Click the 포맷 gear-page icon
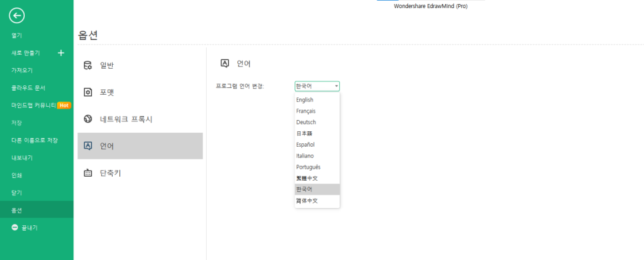This screenshot has width=644, height=260. 88,92
